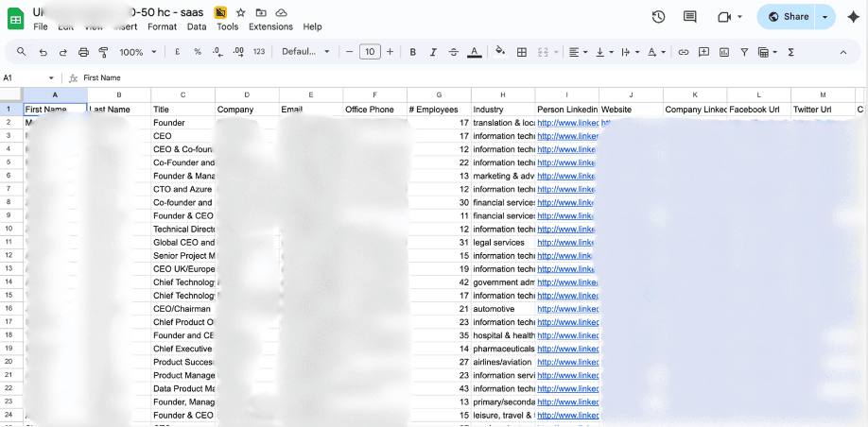The width and height of the screenshot is (868, 427).
Task: Open the horizontal align dropdown
Action: (578, 52)
